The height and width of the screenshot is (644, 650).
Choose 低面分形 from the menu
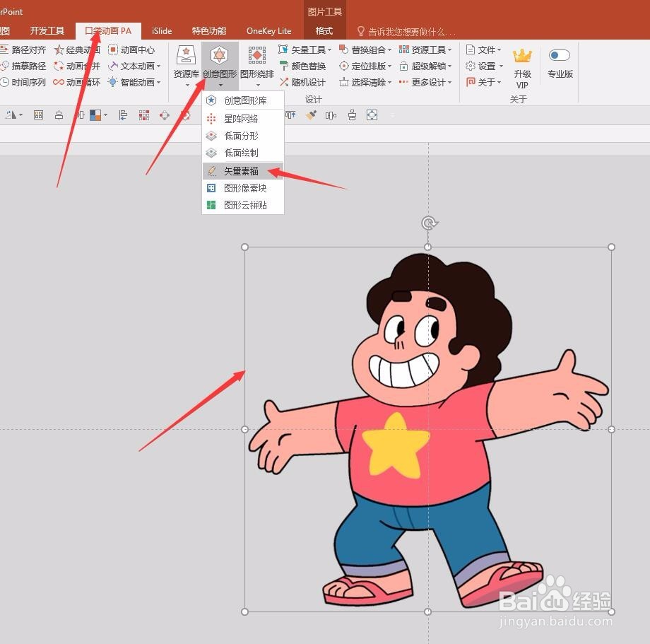[x=243, y=136]
